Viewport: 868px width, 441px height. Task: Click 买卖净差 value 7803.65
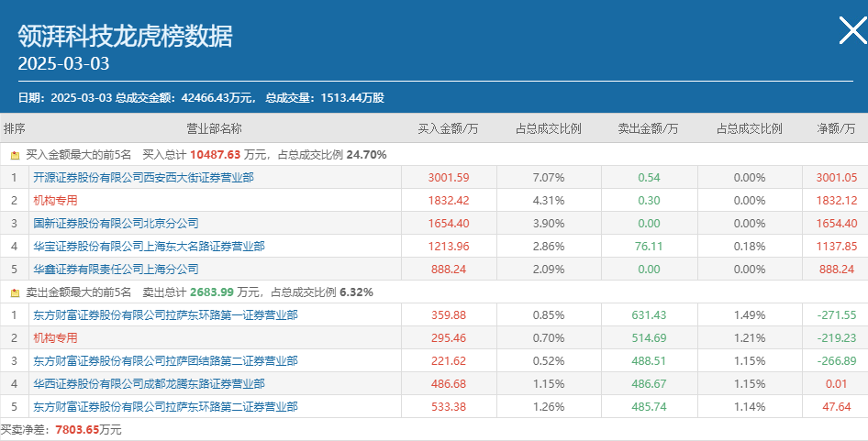[77, 430]
